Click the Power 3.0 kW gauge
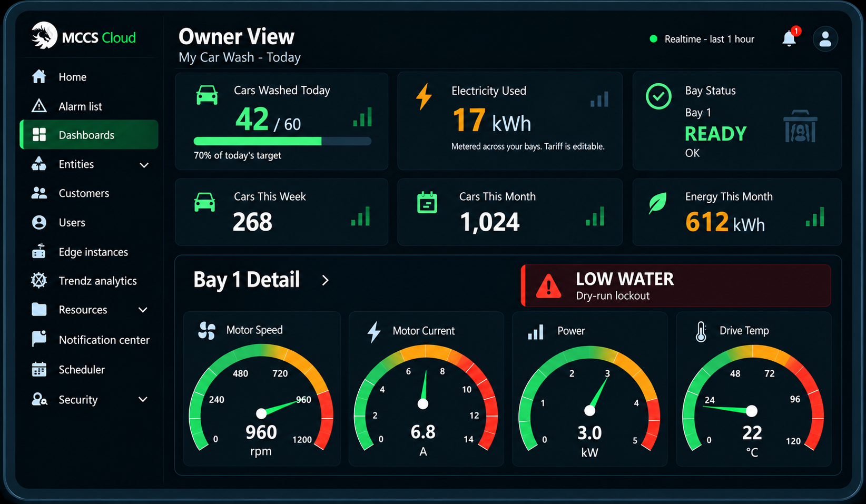 pos(589,399)
